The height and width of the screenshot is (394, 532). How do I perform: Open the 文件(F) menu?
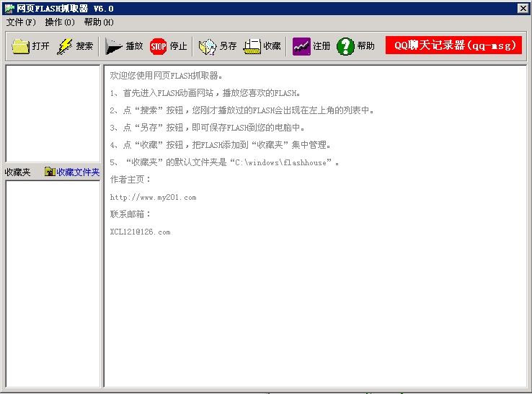[x=21, y=22]
